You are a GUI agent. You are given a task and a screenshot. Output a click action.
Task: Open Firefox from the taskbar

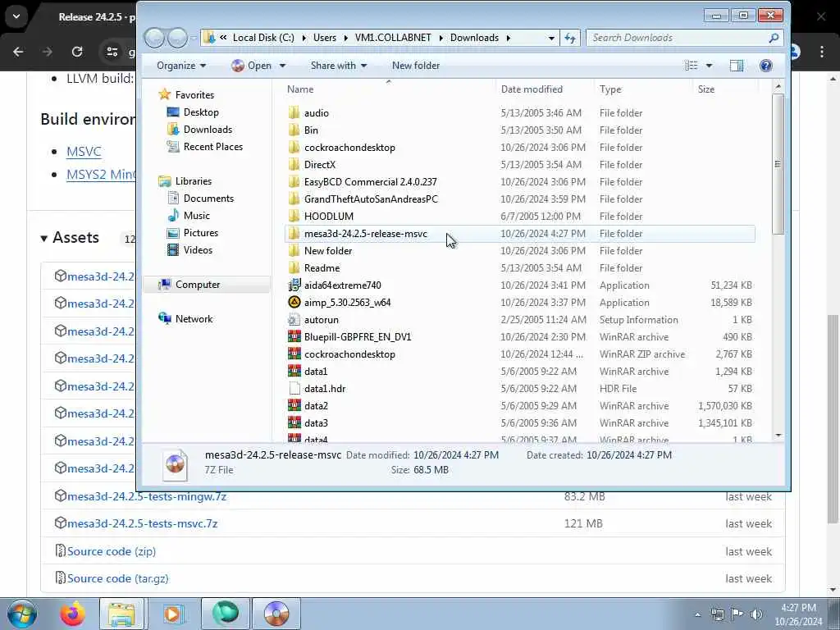point(73,614)
